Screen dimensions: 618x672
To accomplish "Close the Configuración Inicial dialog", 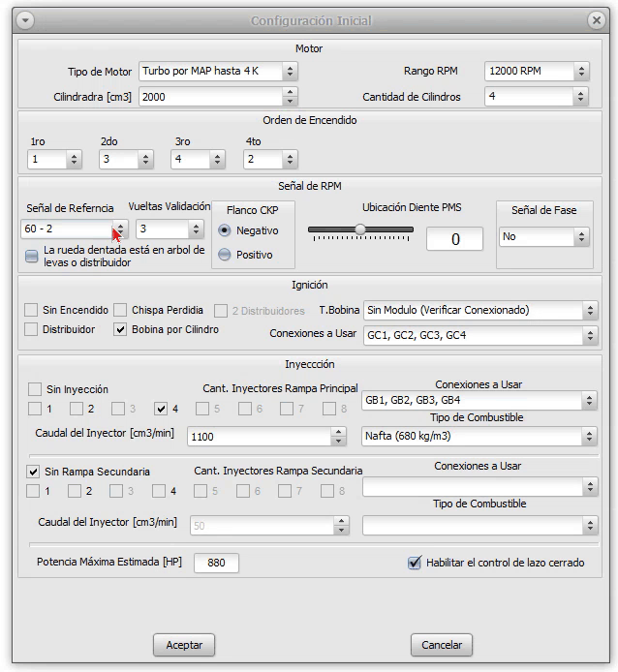I will point(595,20).
